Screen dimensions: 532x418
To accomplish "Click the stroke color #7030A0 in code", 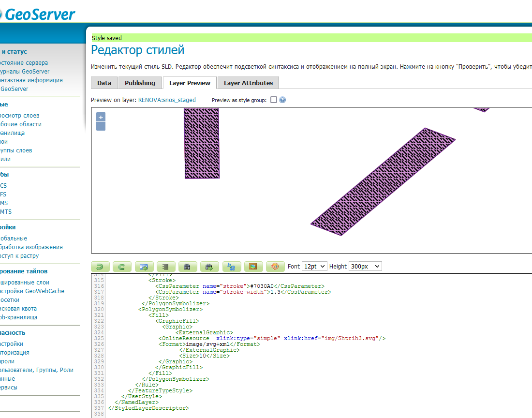I will pyautogui.click(x=262, y=286).
